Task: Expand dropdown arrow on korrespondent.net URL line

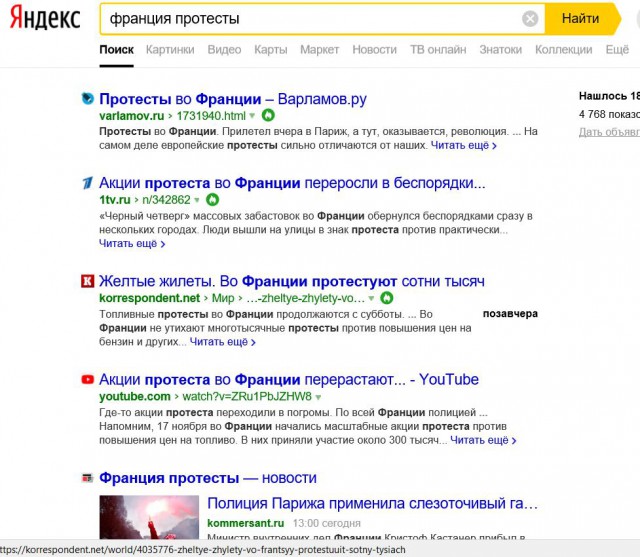Action: (x=371, y=298)
